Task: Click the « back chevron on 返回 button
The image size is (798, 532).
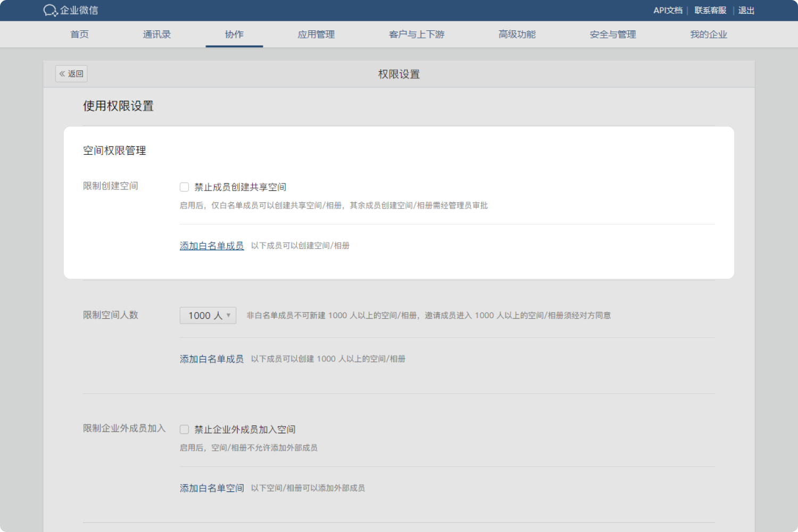Action: pos(62,73)
